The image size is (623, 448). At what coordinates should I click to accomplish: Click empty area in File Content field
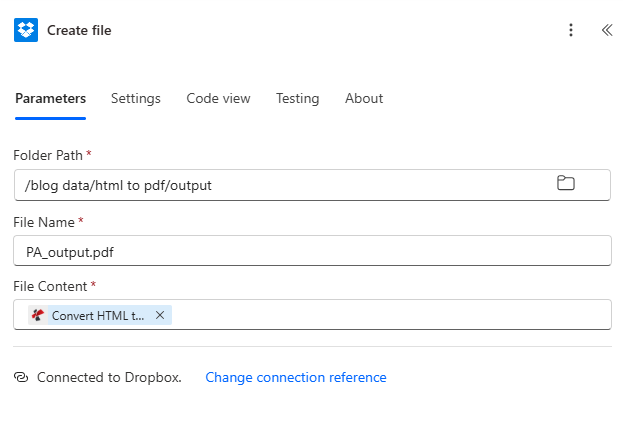coord(390,315)
